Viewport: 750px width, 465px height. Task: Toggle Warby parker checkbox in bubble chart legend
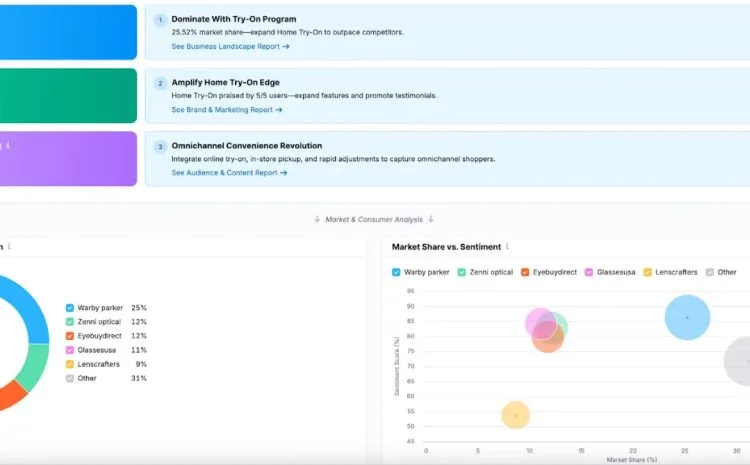coord(396,272)
